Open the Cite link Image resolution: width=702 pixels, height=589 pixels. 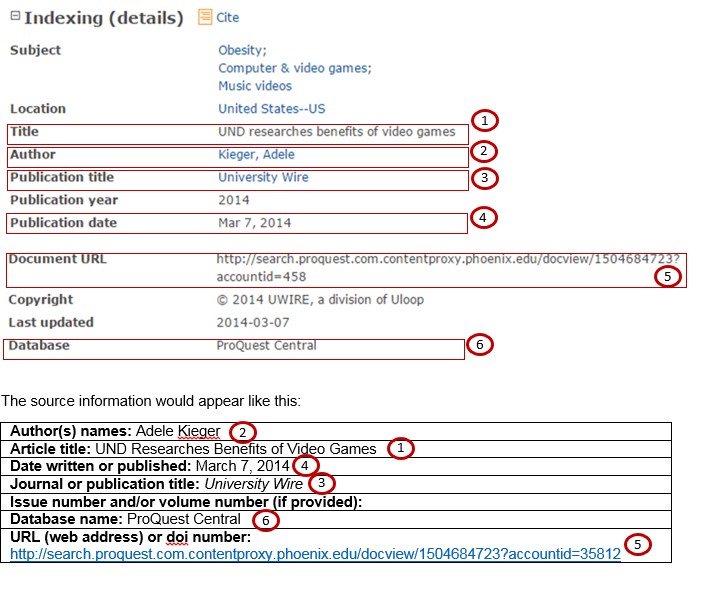228,18
